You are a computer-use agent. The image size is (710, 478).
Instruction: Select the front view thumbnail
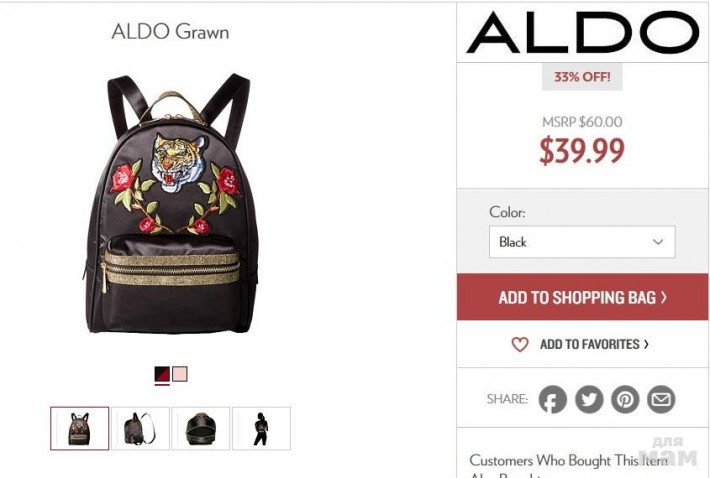pos(80,428)
